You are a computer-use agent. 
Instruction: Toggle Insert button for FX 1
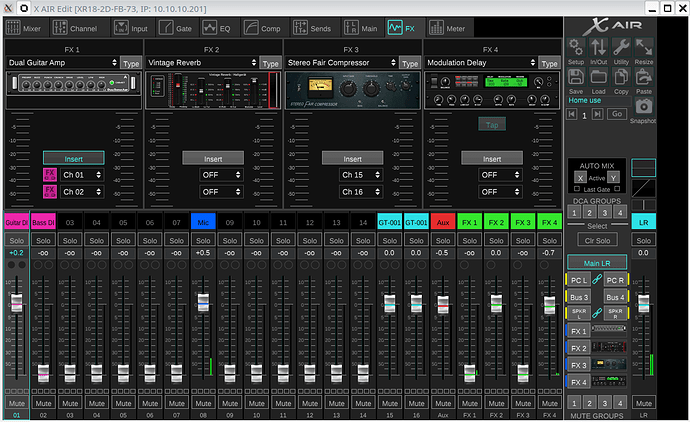point(73,158)
